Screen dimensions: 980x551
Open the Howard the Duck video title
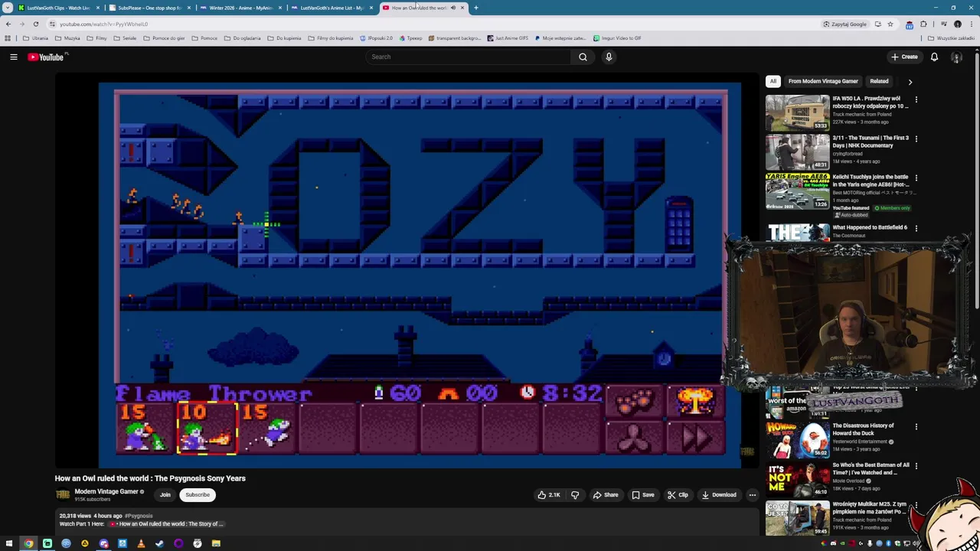pos(863,429)
